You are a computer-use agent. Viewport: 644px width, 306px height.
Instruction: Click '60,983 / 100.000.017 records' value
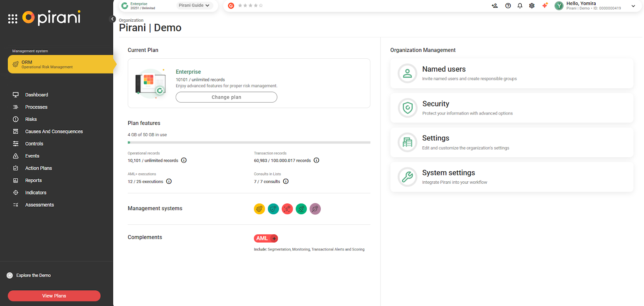282,160
